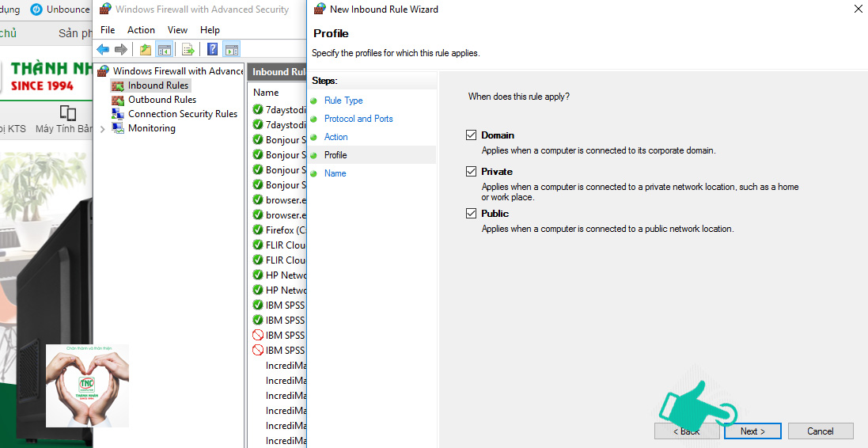Open the File menu in firewall window
The image size is (868, 448).
[108, 30]
